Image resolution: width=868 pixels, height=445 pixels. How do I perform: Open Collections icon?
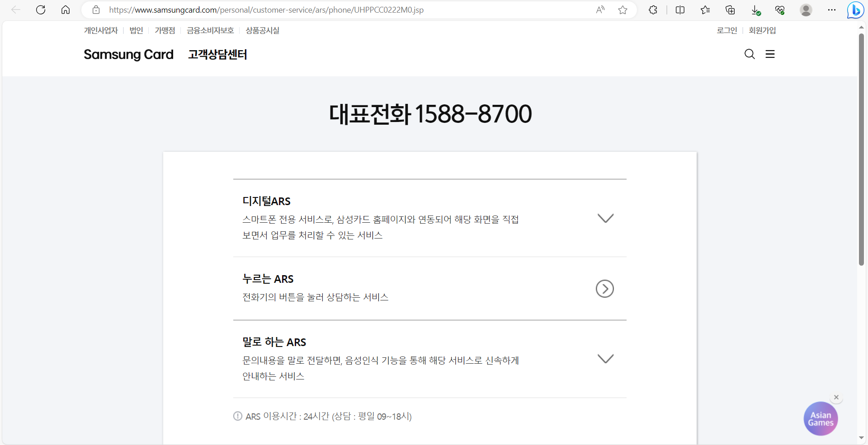pyautogui.click(x=730, y=10)
